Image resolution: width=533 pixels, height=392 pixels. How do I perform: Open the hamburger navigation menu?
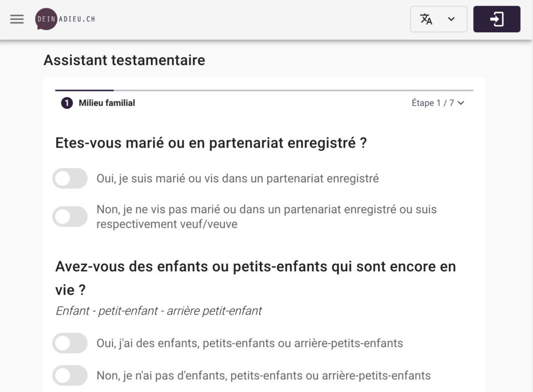[x=17, y=19]
